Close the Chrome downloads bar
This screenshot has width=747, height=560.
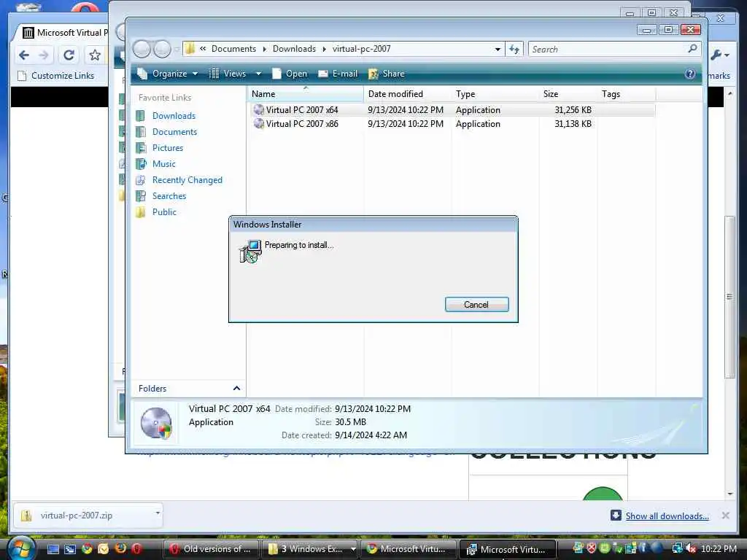(x=725, y=516)
